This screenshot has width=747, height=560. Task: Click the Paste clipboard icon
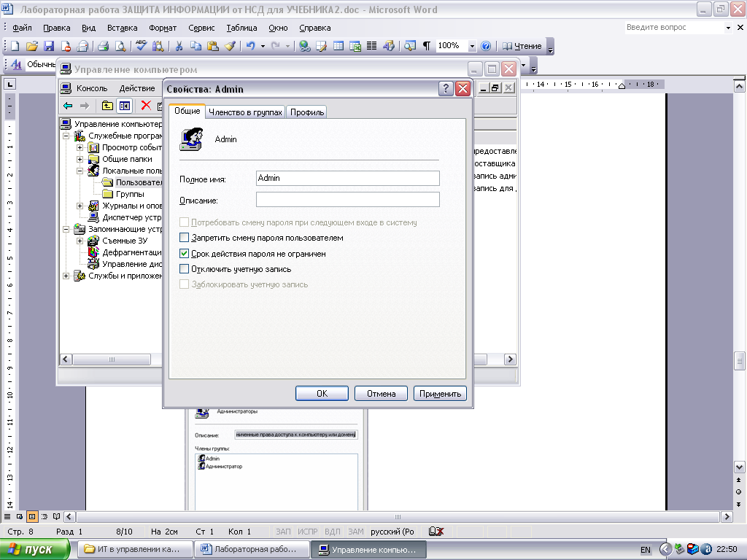[x=213, y=46]
